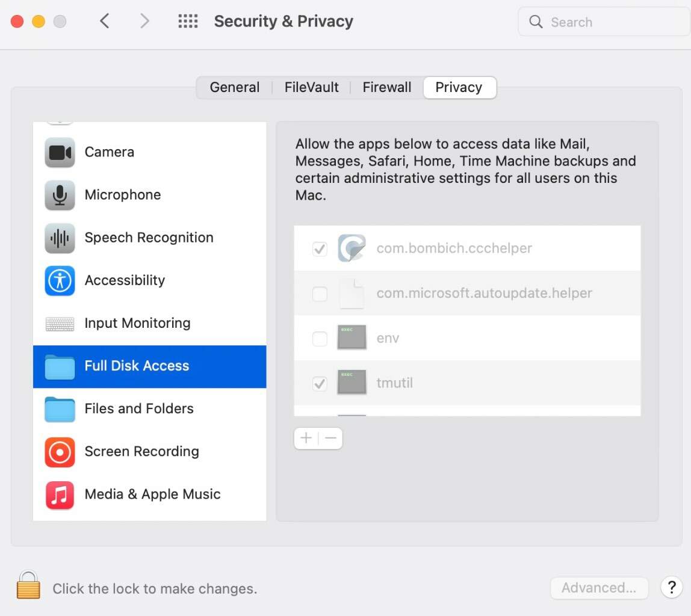Click the com.microsoft.autoupdate.helper document icon
This screenshot has height=616, width=691.
[352, 293]
